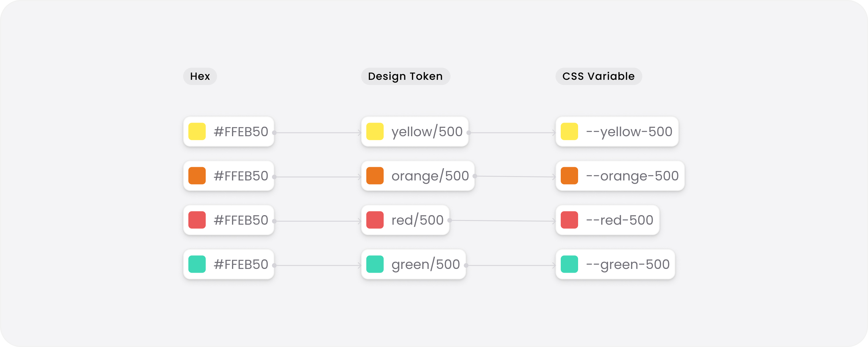
Task: Click the swatch in the --green-500 chip
Action: [569, 264]
